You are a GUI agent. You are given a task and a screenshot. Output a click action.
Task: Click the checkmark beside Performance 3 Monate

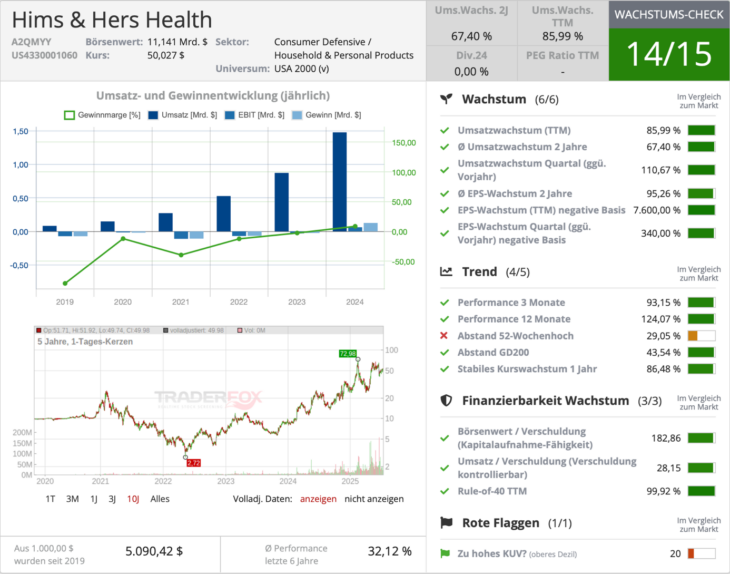click(x=445, y=303)
